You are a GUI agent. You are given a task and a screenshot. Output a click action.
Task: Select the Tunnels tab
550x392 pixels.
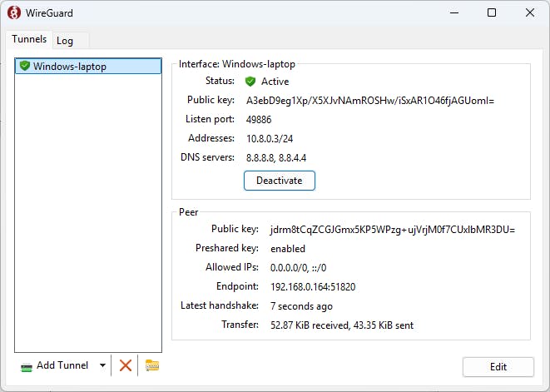(29, 39)
